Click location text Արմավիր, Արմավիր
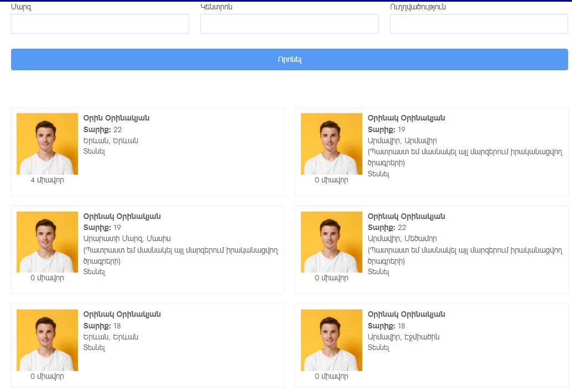Screen dimensions: 572x392 click(x=402, y=141)
